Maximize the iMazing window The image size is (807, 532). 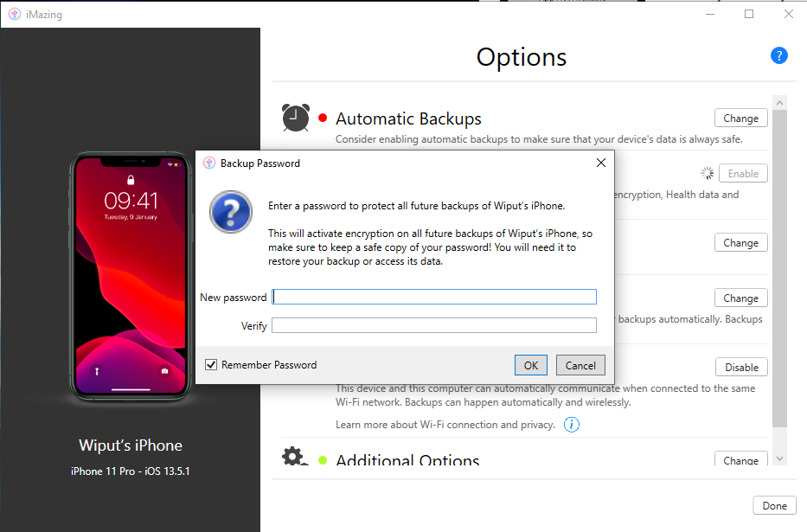coord(749,15)
